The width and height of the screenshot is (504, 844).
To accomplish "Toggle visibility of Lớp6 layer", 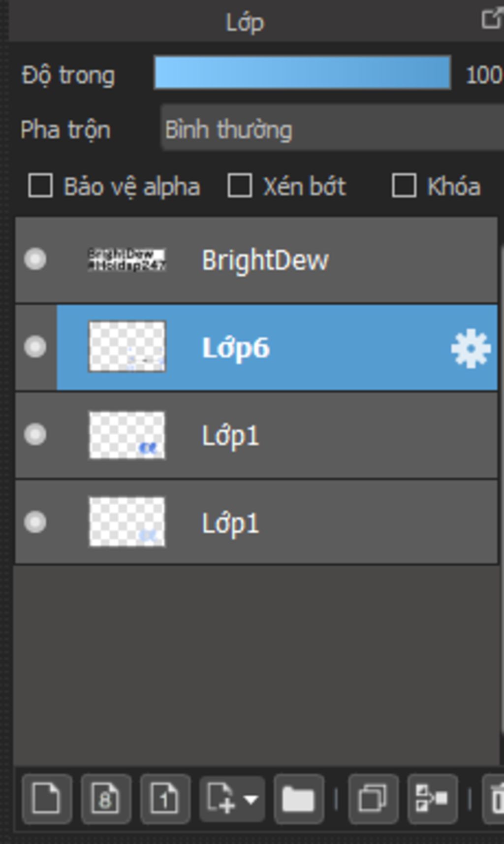I will 35,347.
